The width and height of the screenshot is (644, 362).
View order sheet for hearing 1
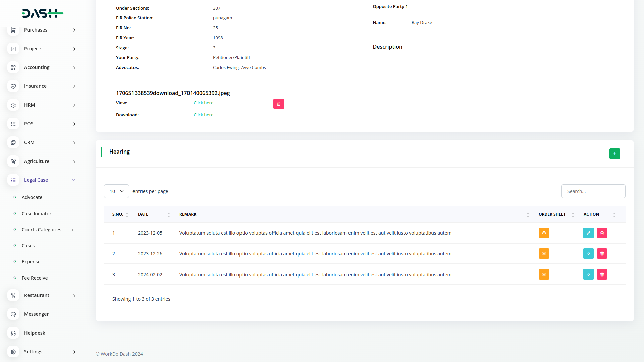544,233
